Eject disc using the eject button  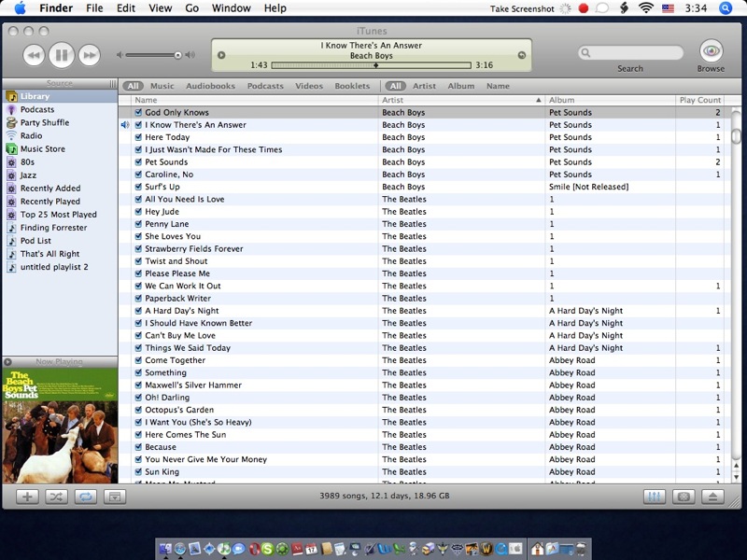pos(711,497)
